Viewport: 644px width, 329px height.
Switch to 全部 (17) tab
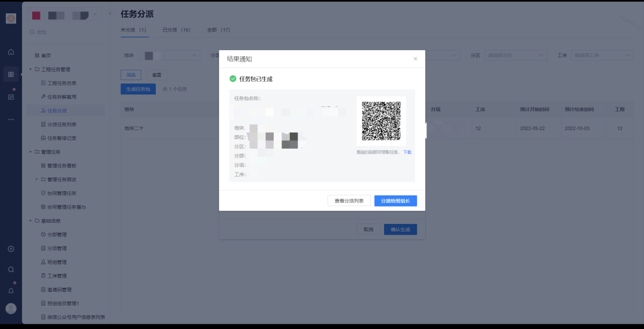tap(218, 30)
